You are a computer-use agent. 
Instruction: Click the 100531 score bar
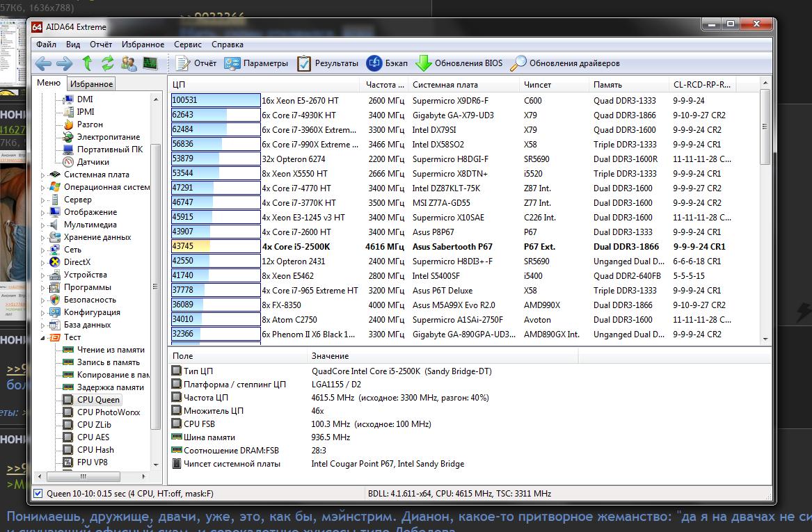click(216, 100)
